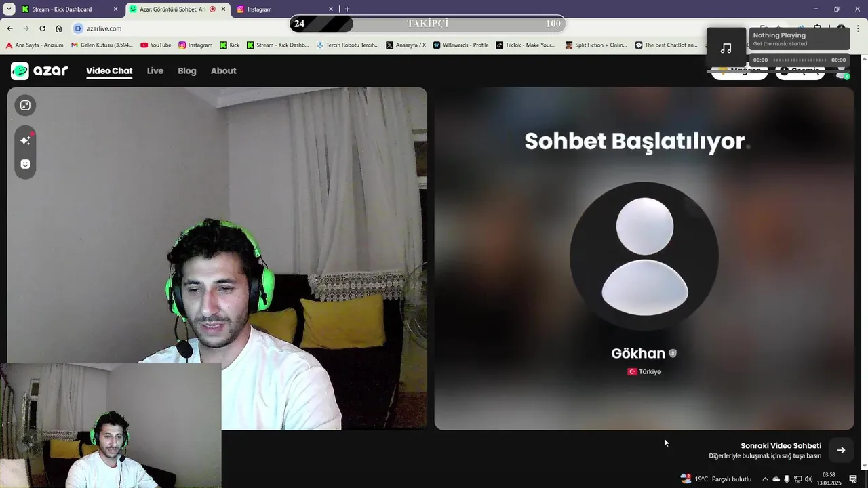This screenshot has height=488, width=868.
Task: Open the Windows notification center icon
Action: click(853, 479)
